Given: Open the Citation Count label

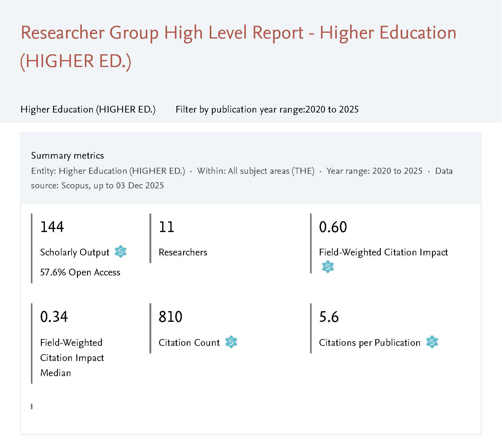Looking at the screenshot, I should [189, 343].
